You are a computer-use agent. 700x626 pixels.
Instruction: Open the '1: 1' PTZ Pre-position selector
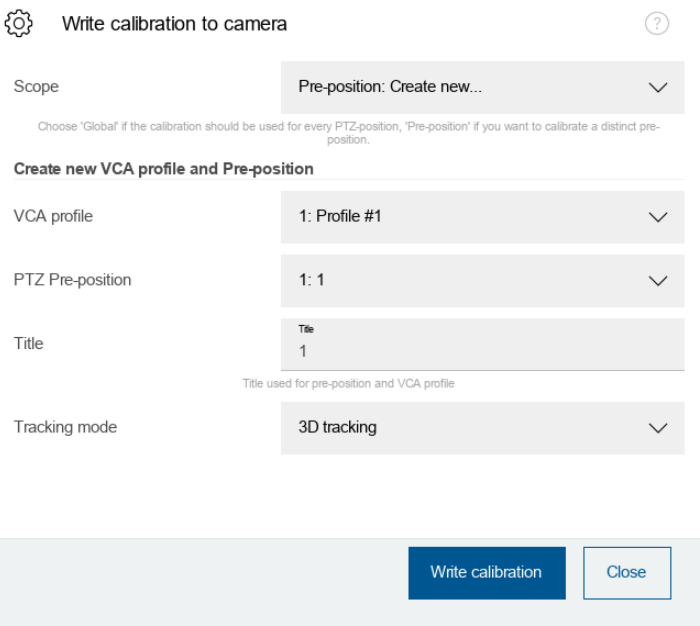[468, 281]
